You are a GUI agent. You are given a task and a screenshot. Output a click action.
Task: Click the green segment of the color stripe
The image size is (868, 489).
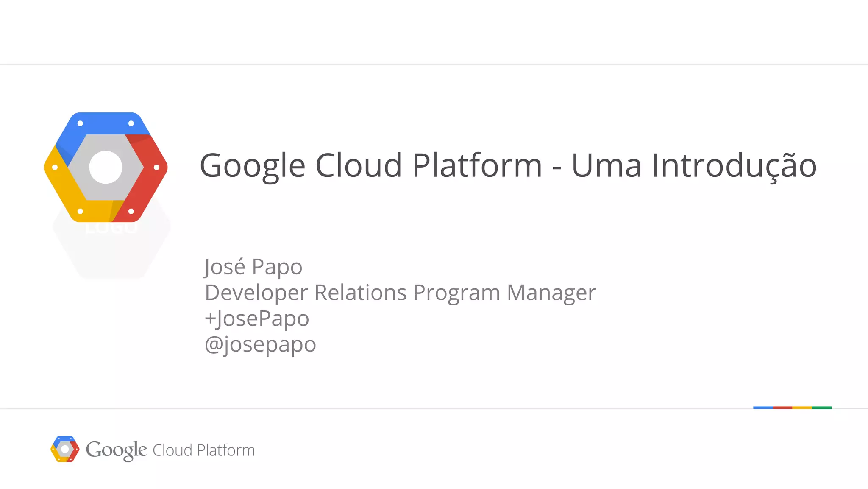click(822, 408)
